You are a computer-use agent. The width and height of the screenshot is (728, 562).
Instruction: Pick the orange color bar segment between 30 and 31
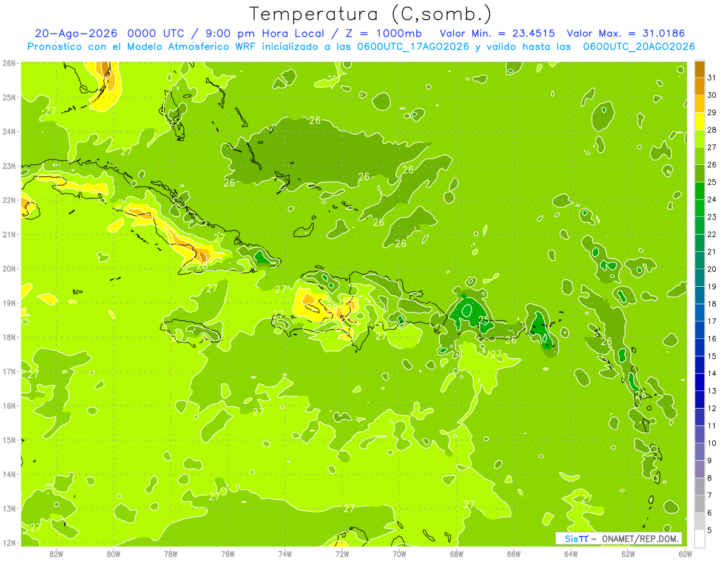(x=699, y=86)
